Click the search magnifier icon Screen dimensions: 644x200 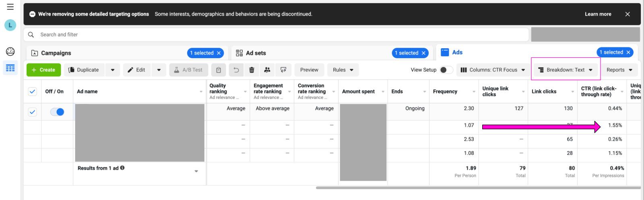31,35
